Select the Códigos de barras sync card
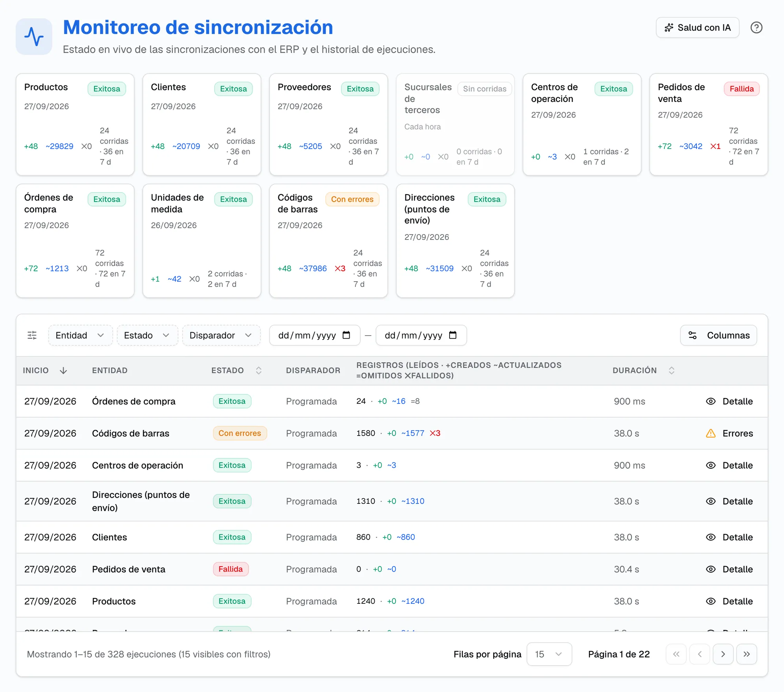 coord(328,241)
